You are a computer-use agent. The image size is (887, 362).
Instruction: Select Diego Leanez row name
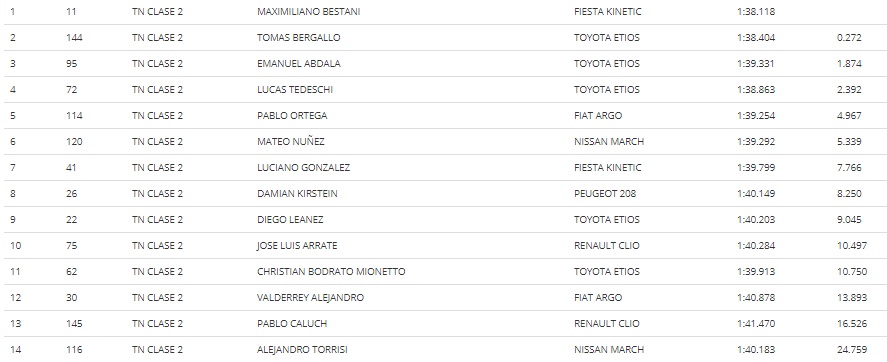click(290, 219)
